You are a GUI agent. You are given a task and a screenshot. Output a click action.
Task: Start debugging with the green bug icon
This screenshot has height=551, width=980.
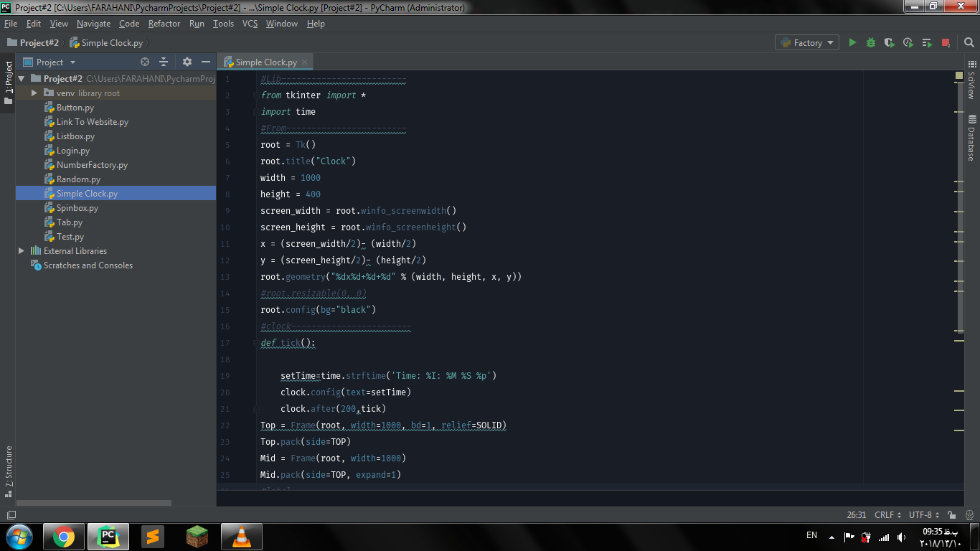[871, 43]
